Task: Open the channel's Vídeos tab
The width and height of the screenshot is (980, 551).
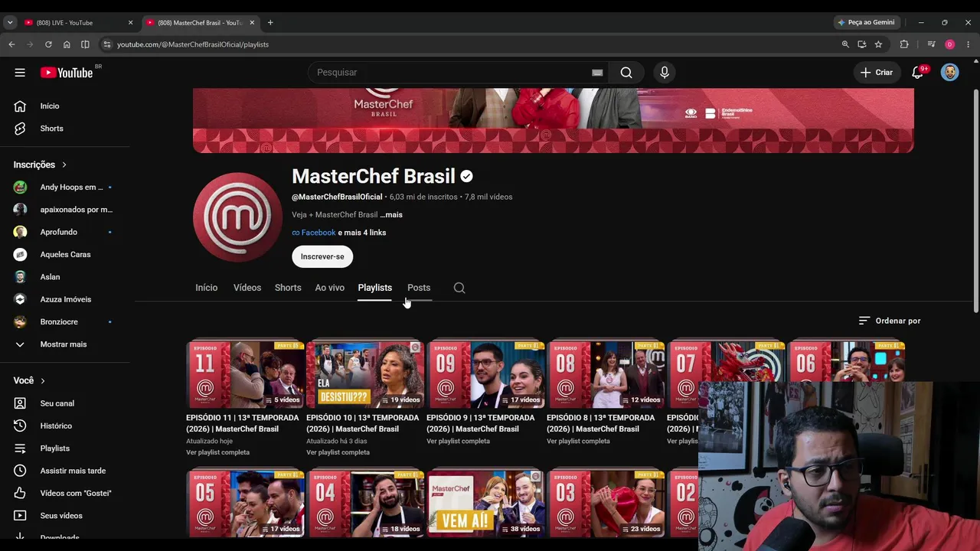Action: [x=247, y=288]
